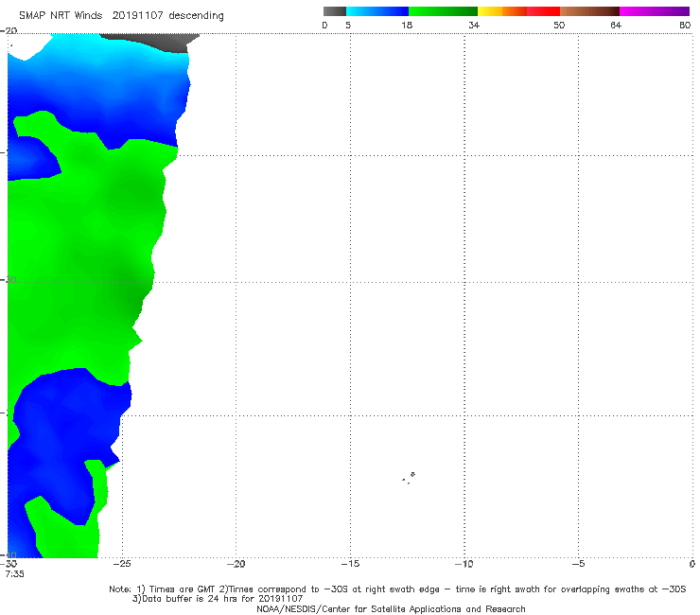Click the word 'descending' in the title
Viewport: 700px width, 615px height.
pos(196,16)
